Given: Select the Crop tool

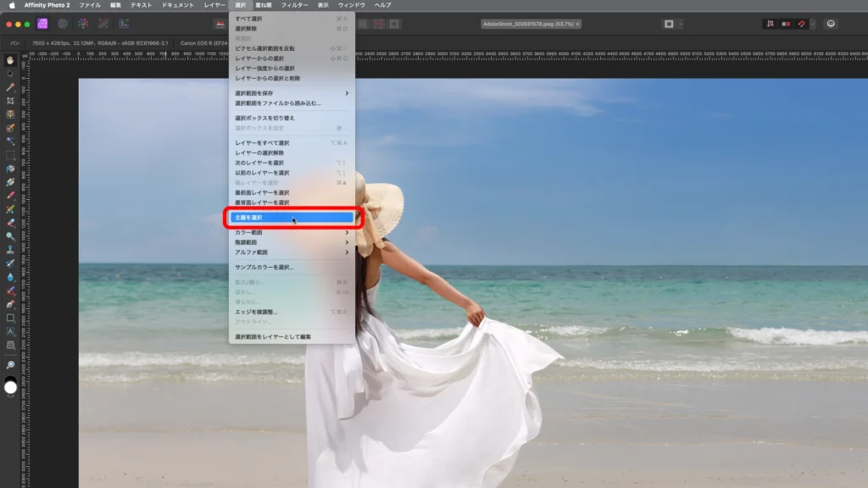Looking at the screenshot, I should coord(10,101).
